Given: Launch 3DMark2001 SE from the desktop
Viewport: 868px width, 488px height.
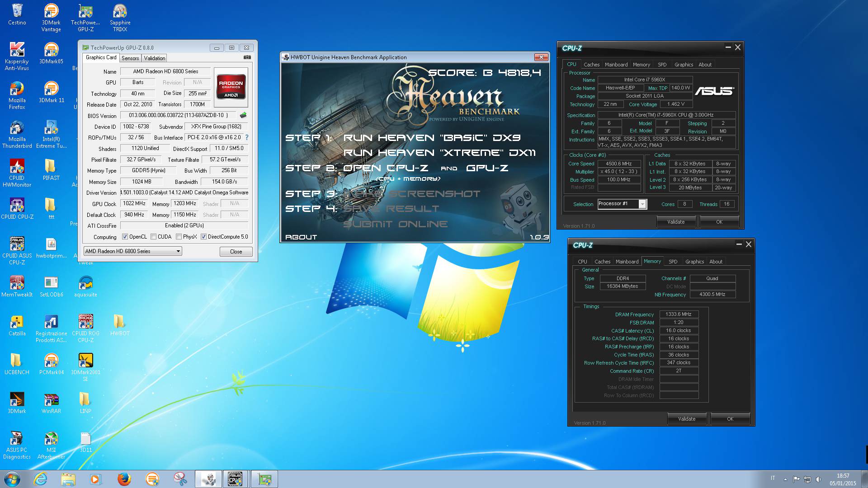Looking at the screenshot, I should point(85,367).
